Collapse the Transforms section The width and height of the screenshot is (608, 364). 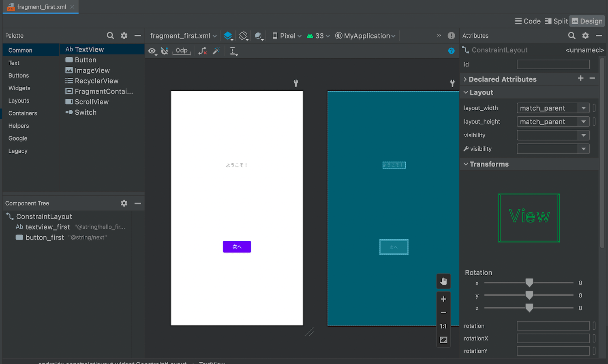pos(466,164)
